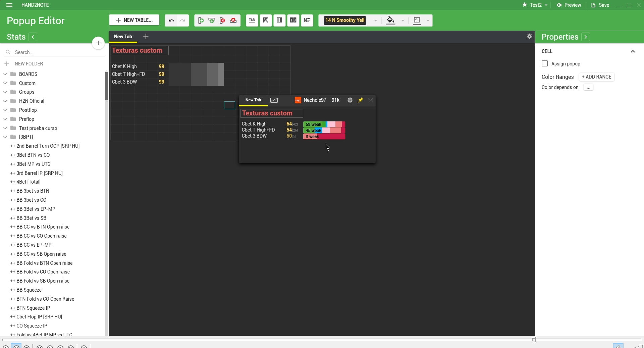Click the add column icon

pyautogui.click(x=201, y=20)
